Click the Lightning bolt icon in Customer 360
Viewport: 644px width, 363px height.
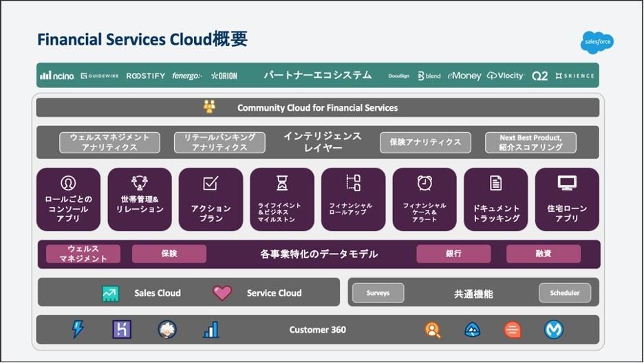coord(78,329)
